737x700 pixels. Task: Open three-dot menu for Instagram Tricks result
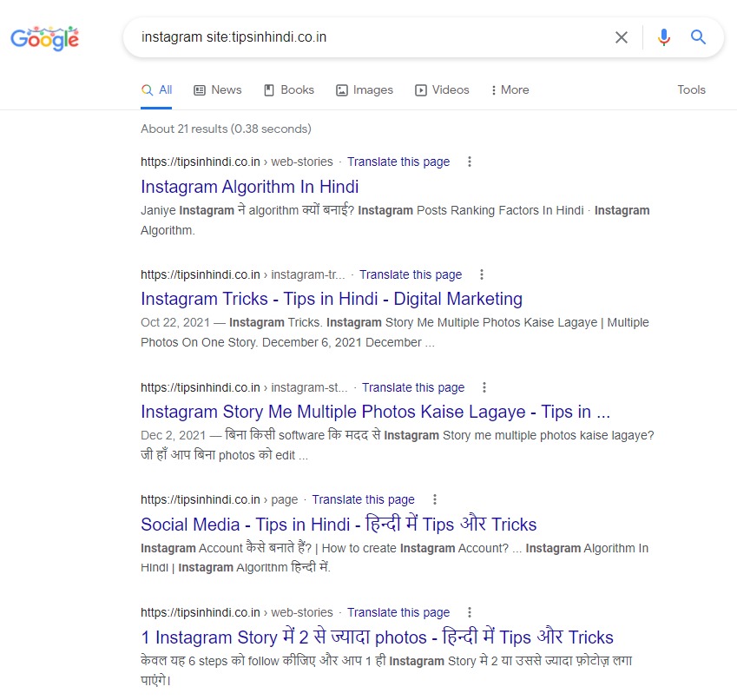[481, 274]
